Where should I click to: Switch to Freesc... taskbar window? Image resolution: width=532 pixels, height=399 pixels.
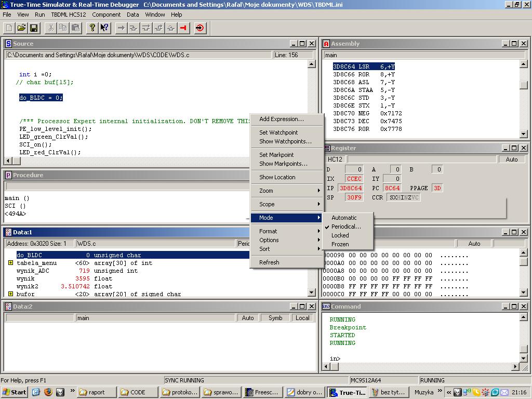(263, 392)
